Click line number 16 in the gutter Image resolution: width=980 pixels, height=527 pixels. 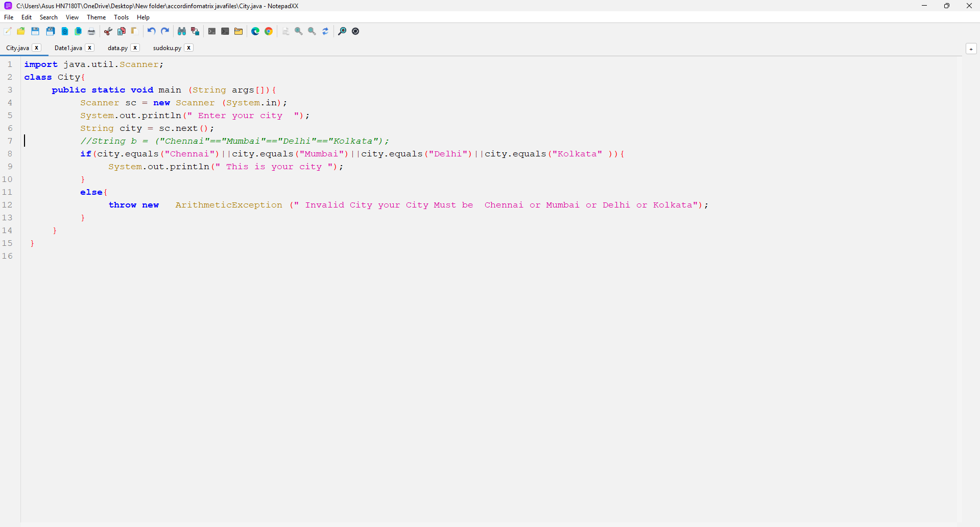click(7, 256)
